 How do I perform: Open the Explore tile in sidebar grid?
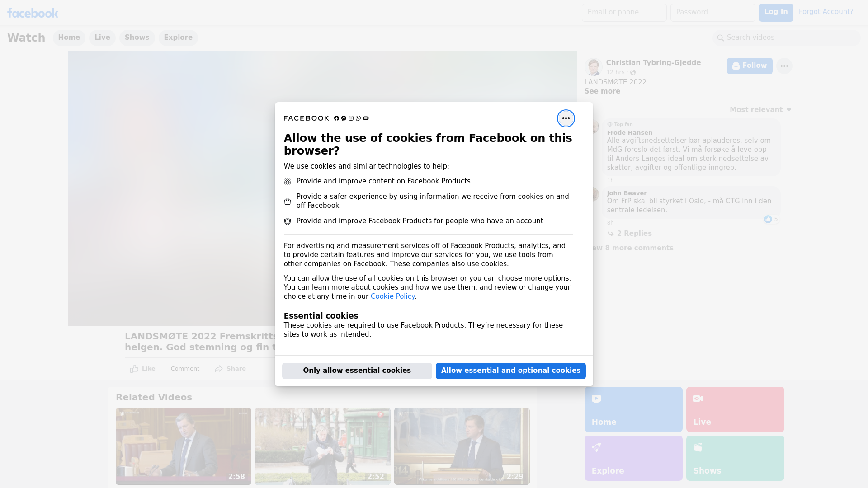(633, 458)
